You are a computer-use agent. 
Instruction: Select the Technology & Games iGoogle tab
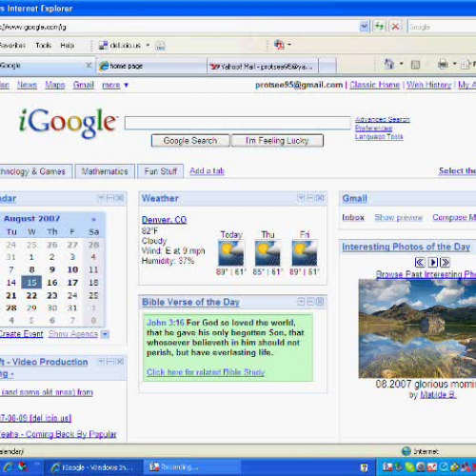[35, 171]
